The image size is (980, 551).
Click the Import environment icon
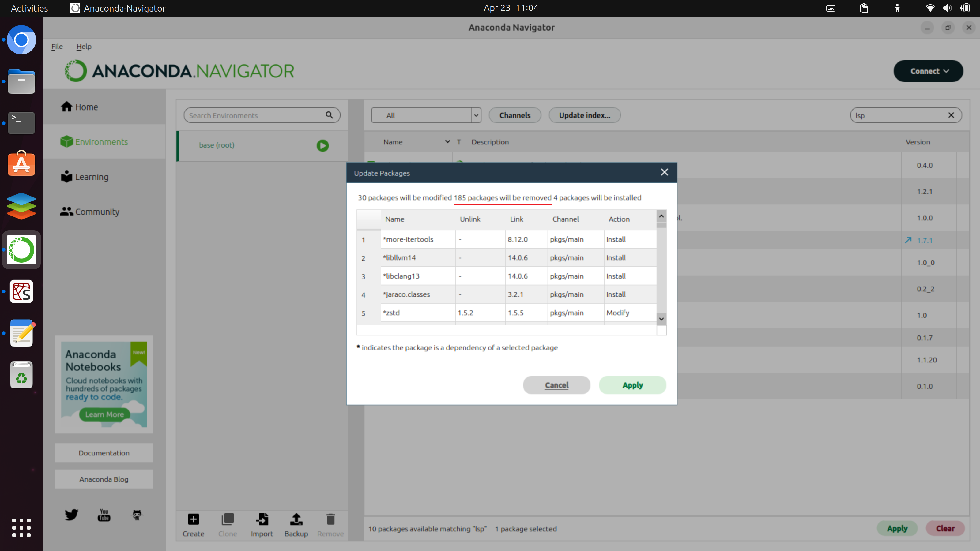point(262,519)
